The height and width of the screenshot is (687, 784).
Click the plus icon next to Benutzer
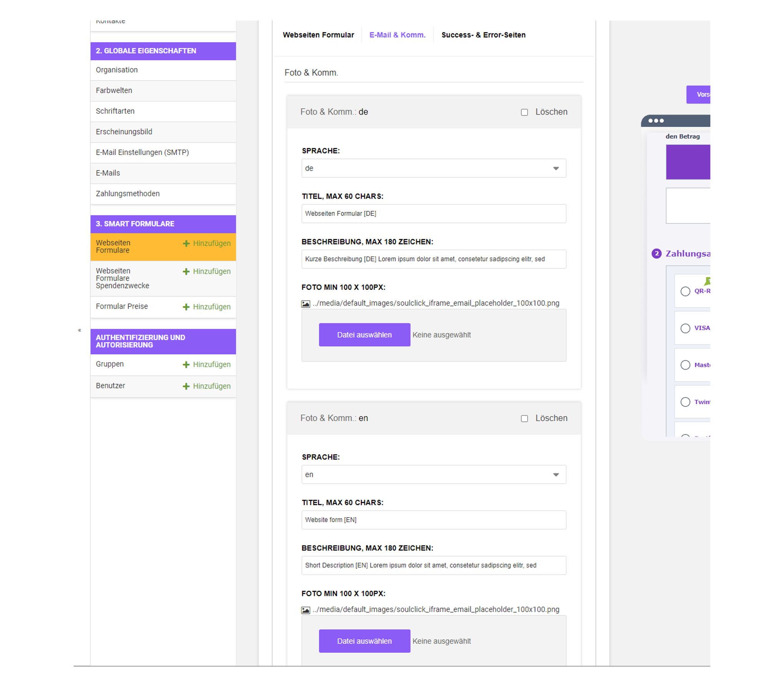(x=186, y=386)
